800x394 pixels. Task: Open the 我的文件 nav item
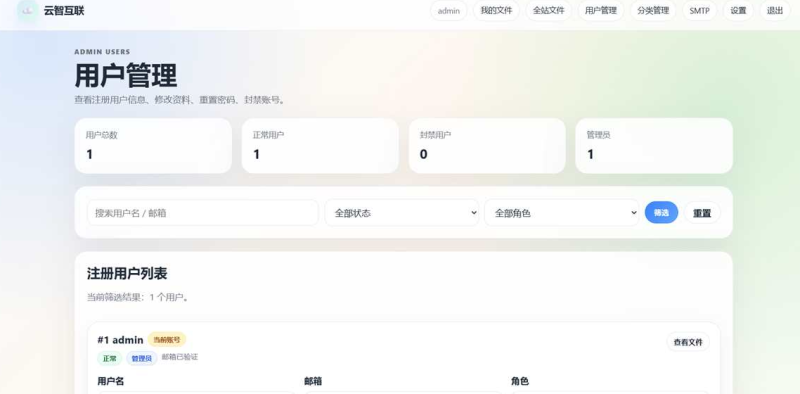[496, 11]
